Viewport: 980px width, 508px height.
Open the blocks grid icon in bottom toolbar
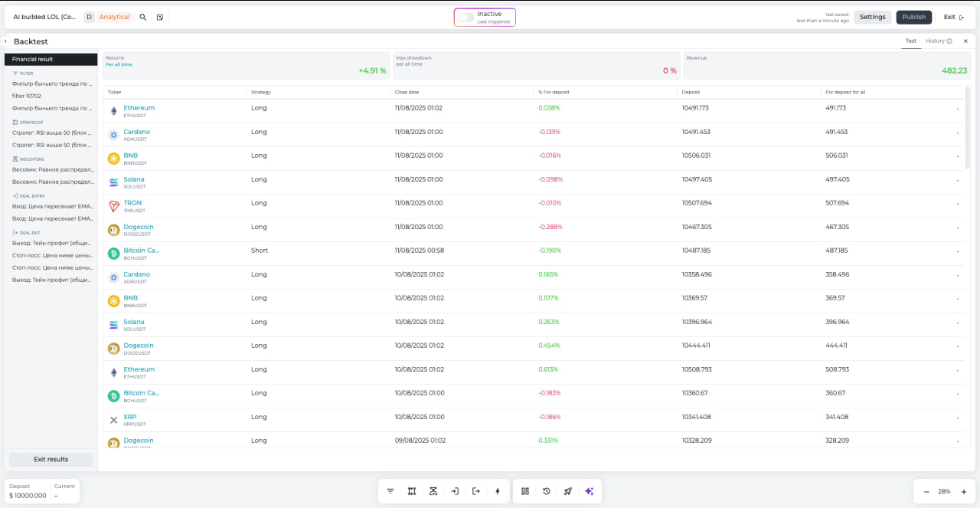525,491
